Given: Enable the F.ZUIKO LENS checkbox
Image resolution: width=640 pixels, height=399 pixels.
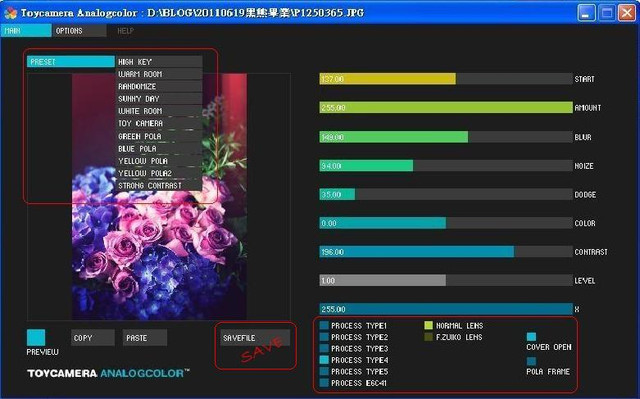Looking at the screenshot, I should [x=429, y=337].
